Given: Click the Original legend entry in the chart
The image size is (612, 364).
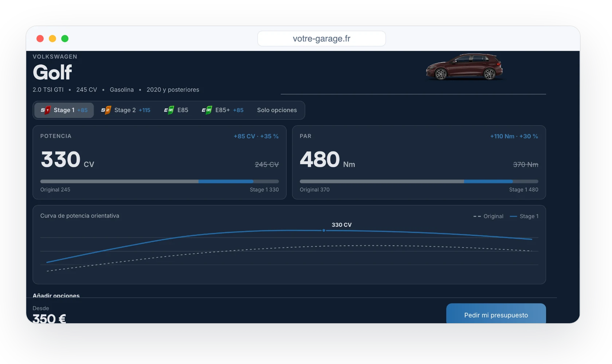Looking at the screenshot, I should 488,216.
